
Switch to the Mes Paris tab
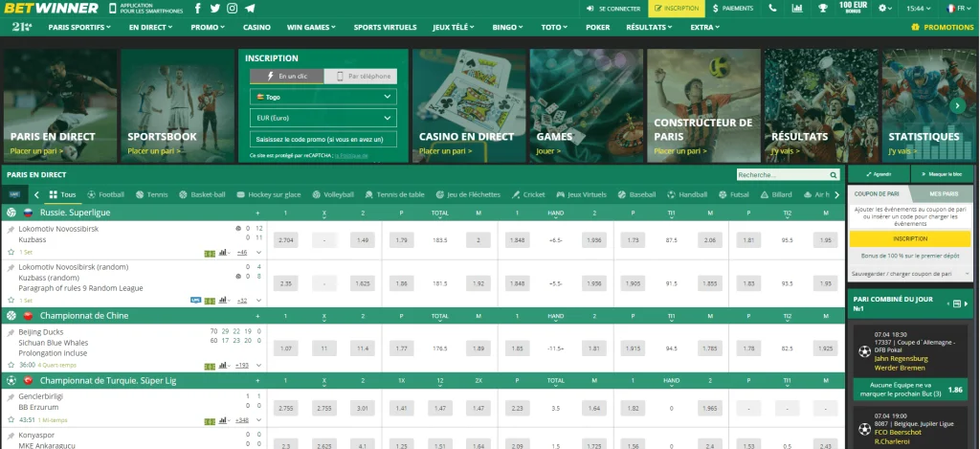point(943,194)
